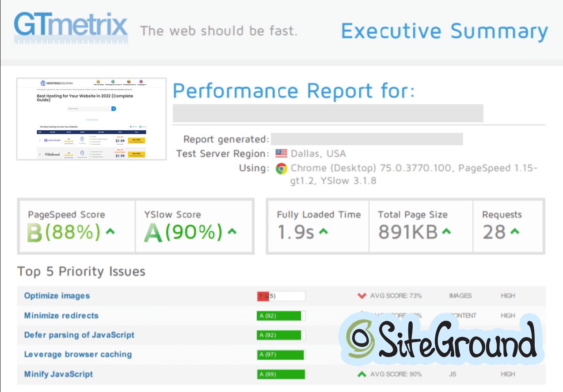Click the red down arrow in Optimize images row
The height and width of the screenshot is (392, 563).
(x=362, y=296)
